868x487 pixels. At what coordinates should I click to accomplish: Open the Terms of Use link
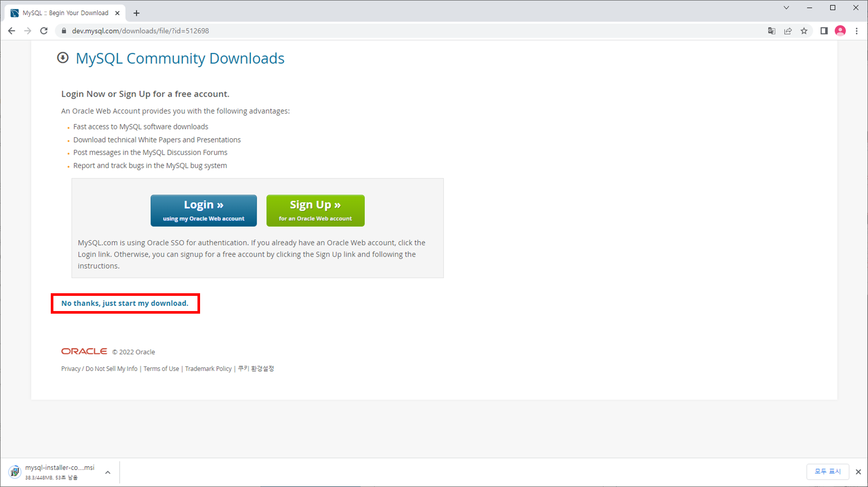pos(161,369)
